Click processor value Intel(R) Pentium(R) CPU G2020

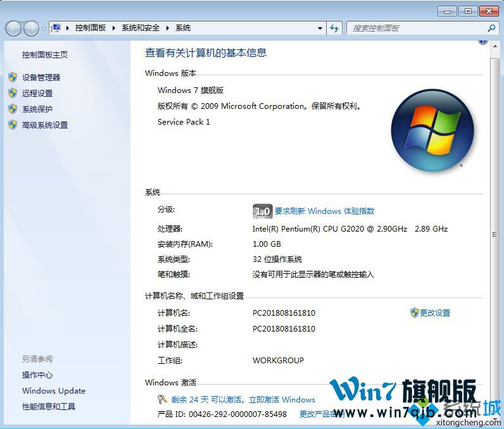pyautogui.click(x=350, y=229)
